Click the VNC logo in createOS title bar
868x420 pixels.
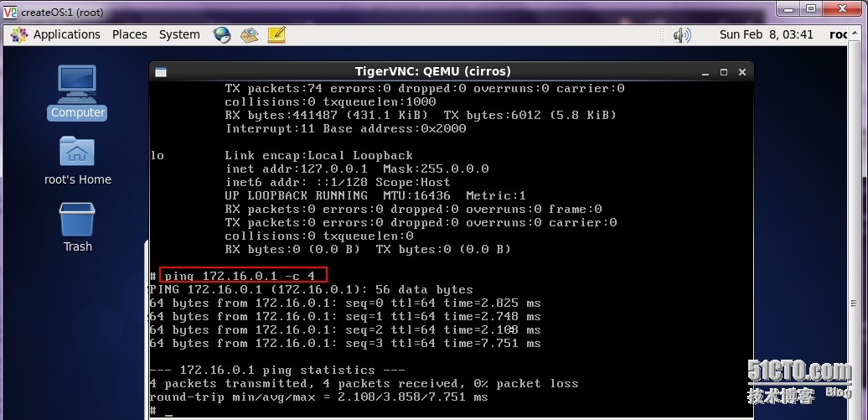pos(10,9)
